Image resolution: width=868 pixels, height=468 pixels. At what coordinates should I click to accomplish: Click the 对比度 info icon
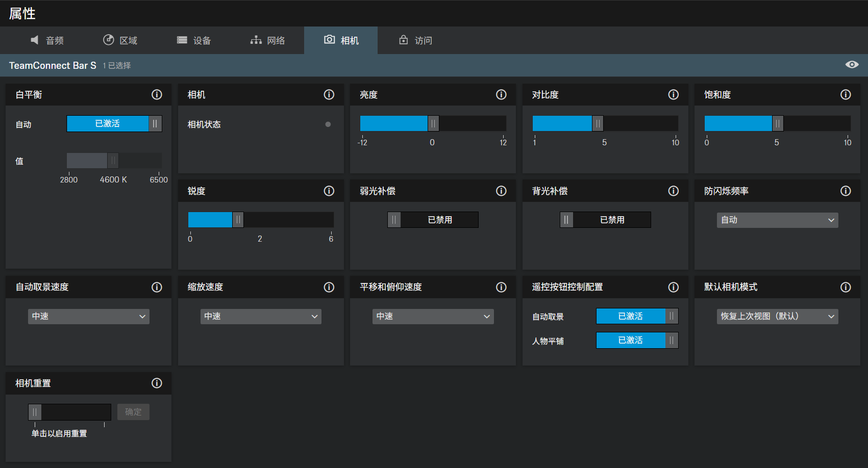click(x=673, y=95)
